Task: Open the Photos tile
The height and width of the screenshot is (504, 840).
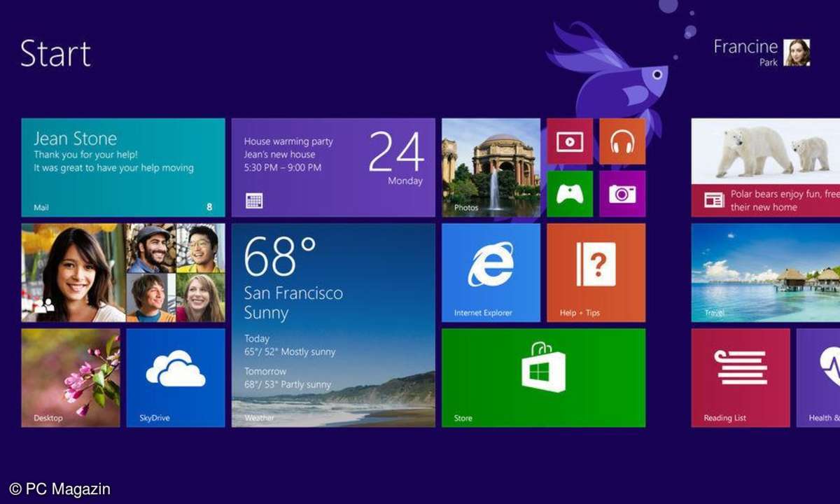Action: tap(491, 167)
